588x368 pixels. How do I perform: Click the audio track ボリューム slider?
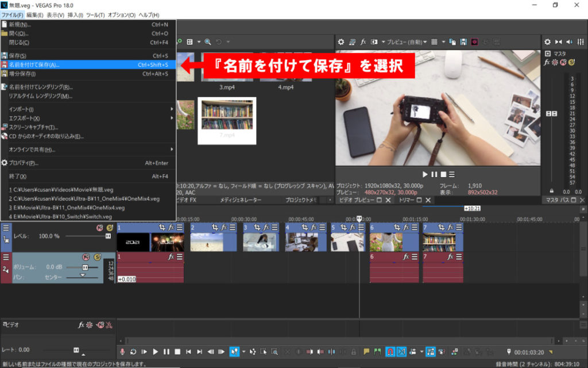coord(85,267)
